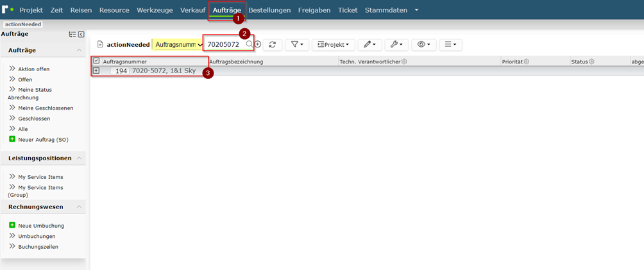Click the Status column header
The width and height of the screenshot is (644, 270).
[579, 62]
